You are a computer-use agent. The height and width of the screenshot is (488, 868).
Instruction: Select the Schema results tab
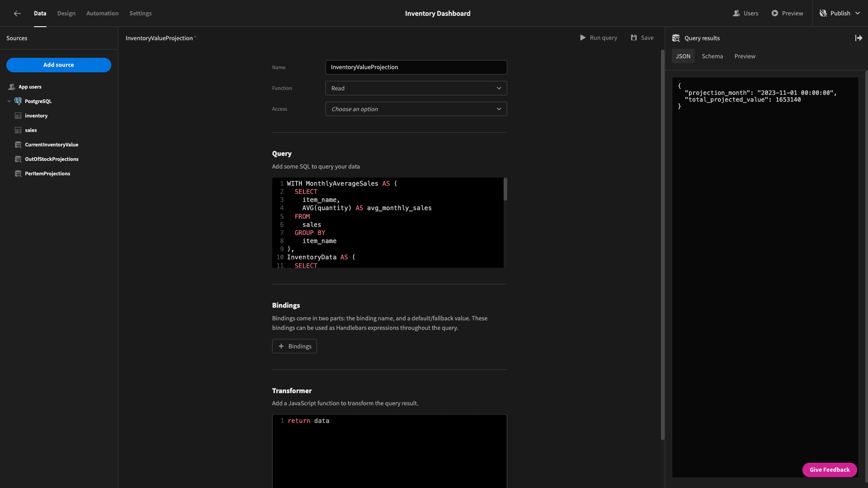(x=712, y=56)
